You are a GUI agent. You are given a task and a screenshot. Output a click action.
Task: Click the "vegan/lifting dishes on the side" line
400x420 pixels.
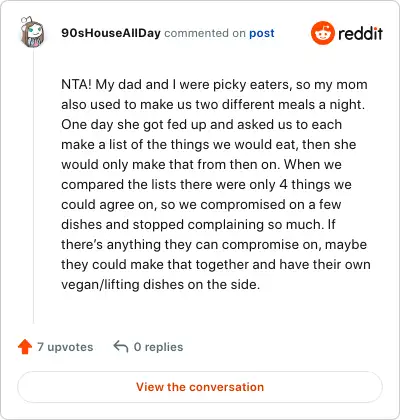pos(160,285)
